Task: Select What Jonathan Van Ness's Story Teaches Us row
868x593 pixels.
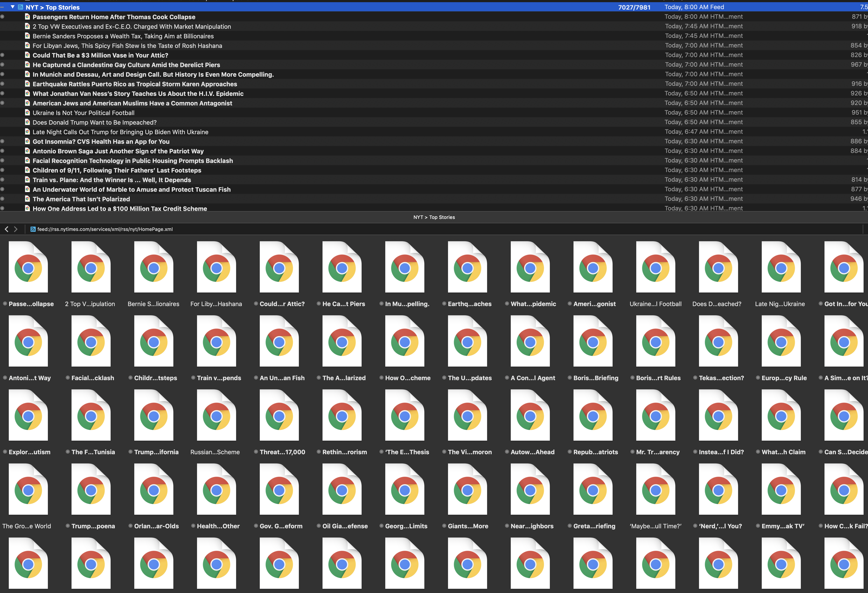Action: [434, 93]
